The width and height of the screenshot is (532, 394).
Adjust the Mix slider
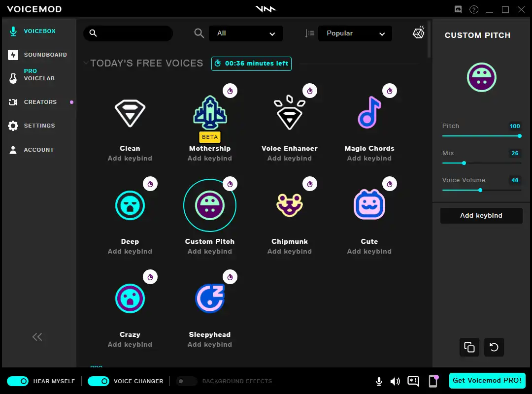pyautogui.click(x=481, y=163)
